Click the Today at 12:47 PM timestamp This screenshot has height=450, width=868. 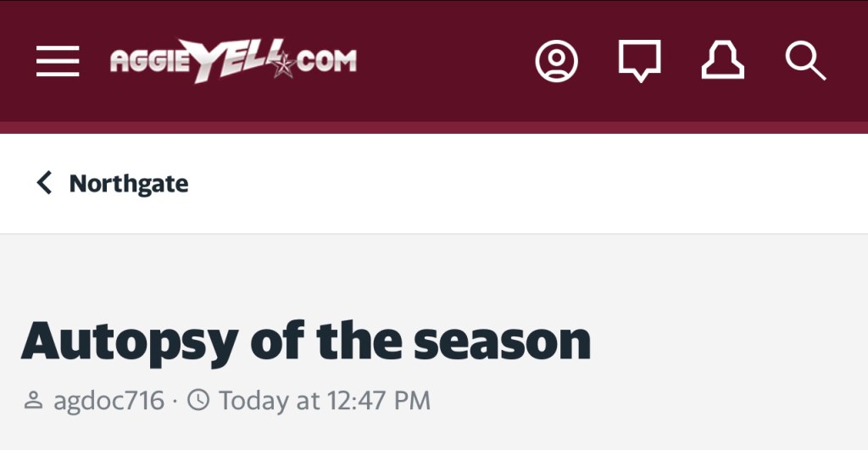[x=325, y=400]
